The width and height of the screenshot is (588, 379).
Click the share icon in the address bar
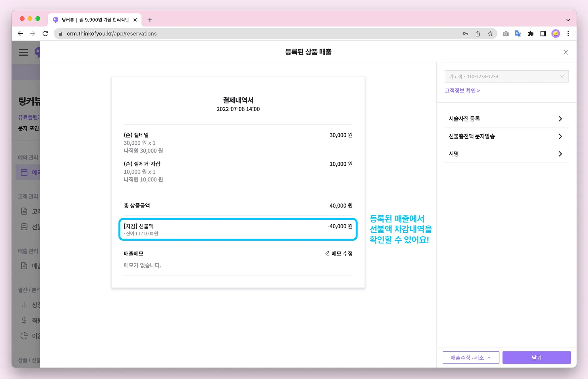click(x=478, y=34)
